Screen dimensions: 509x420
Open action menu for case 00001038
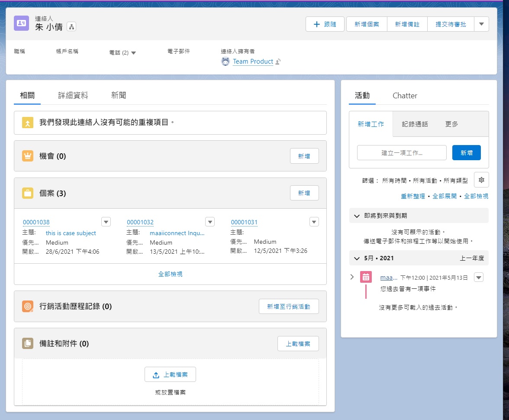click(x=106, y=222)
